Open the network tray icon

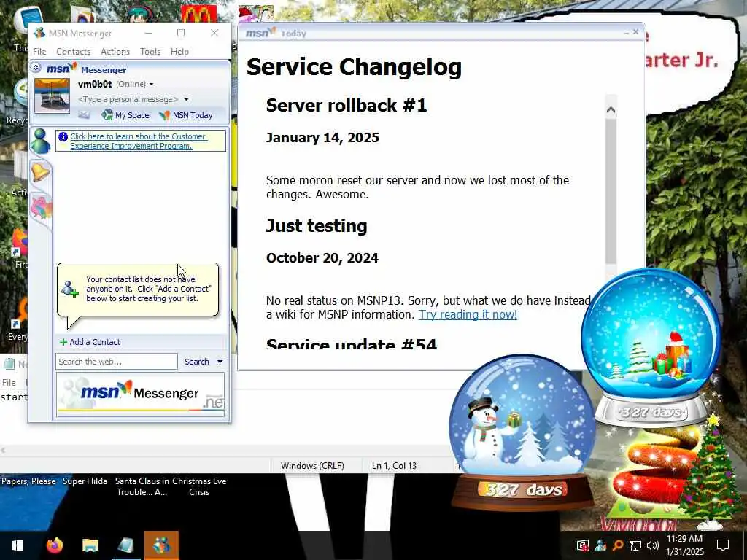[x=635, y=545]
